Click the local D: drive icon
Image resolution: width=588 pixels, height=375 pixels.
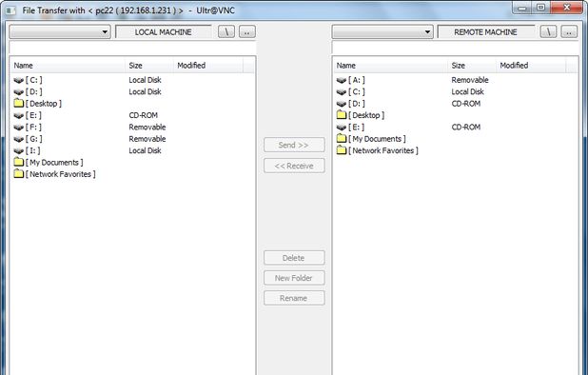(18, 92)
